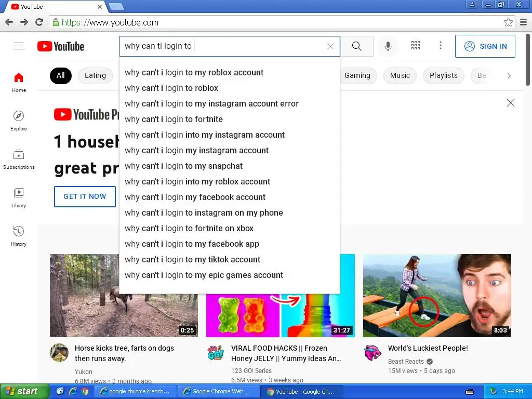Open History in the sidebar
The image size is (532, 399).
click(19, 236)
